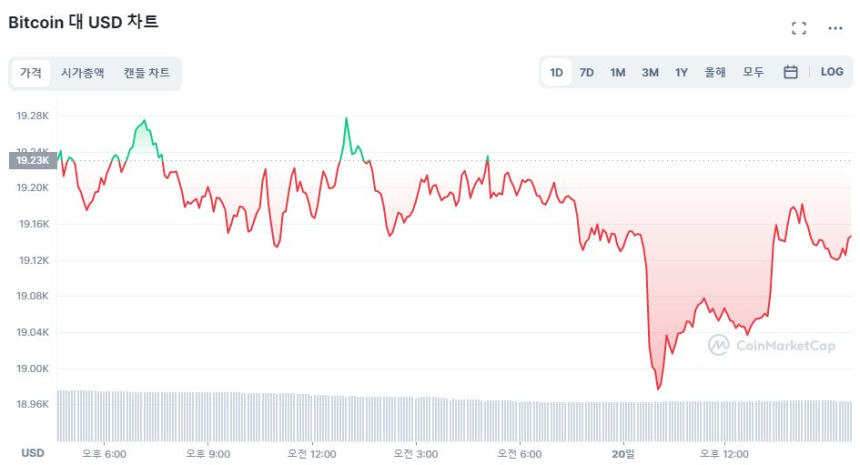The height and width of the screenshot is (465, 860).
Task: Switch to the 가격 tab
Action: click(x=31, y=73)
